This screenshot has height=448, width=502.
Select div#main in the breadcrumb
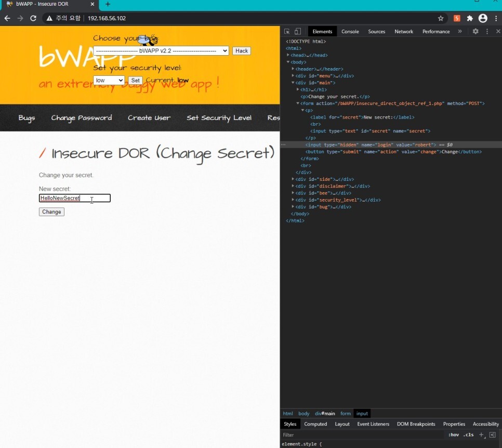coord(325,413)
